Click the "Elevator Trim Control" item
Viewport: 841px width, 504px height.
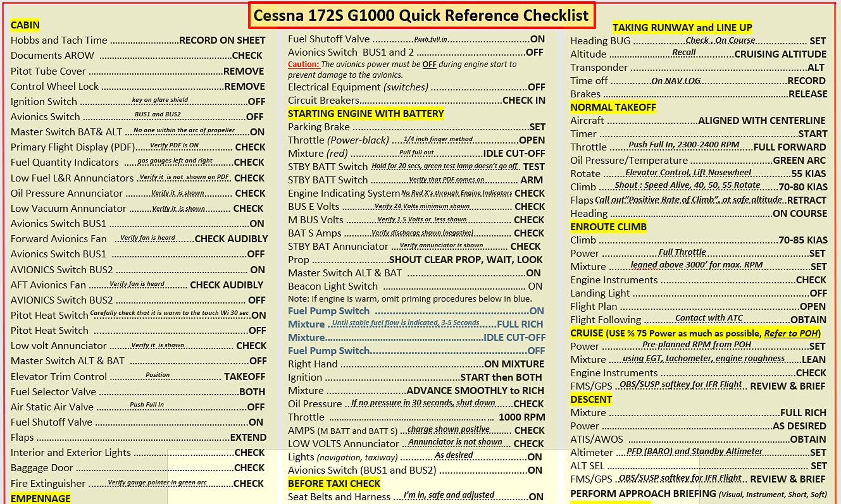[138, 377]
